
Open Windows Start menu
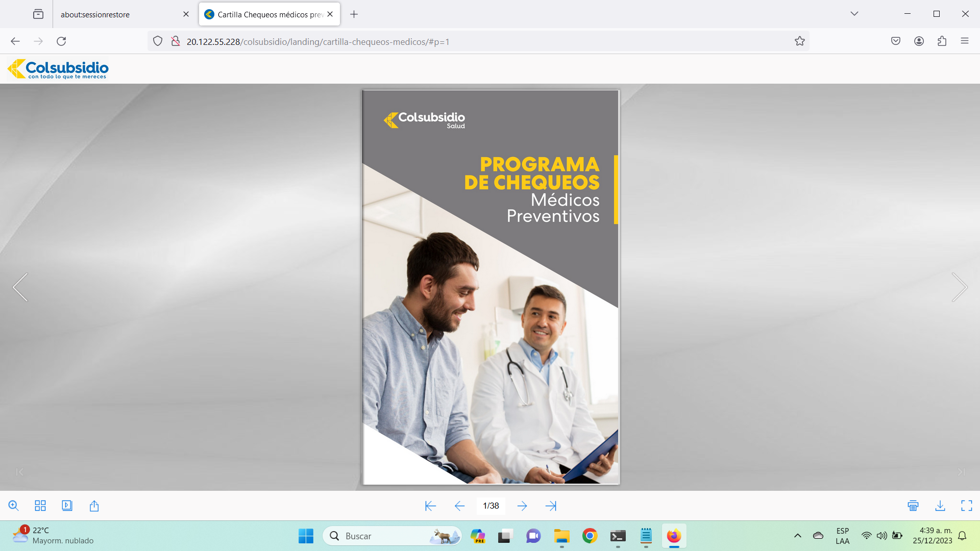coord(306,536)
